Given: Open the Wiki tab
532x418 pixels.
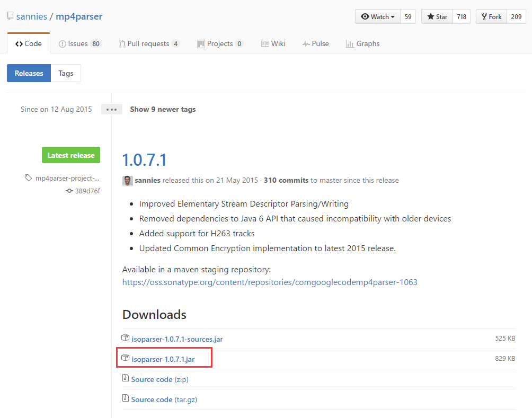Looking at the screenshot, I should point(273,44).
